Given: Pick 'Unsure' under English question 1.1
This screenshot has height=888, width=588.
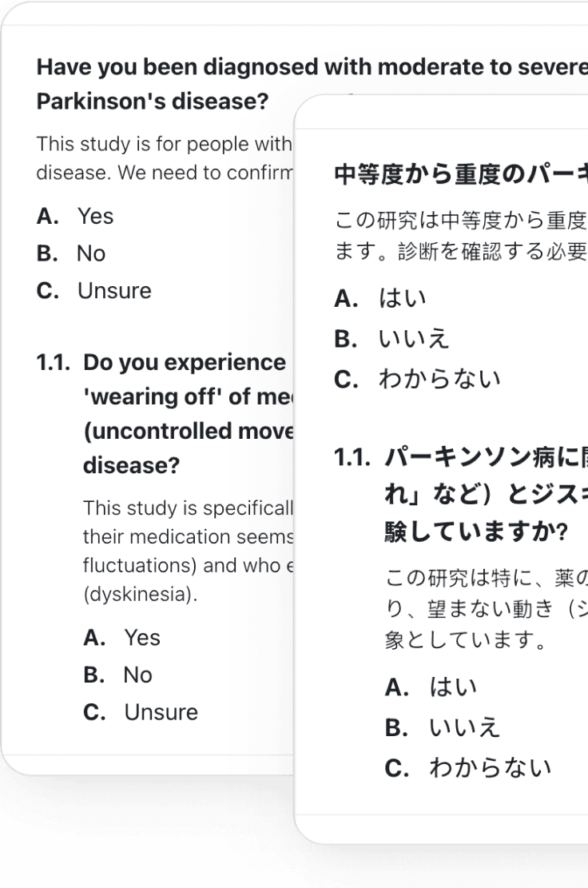Looking at the screenshot, I should 161,712.
